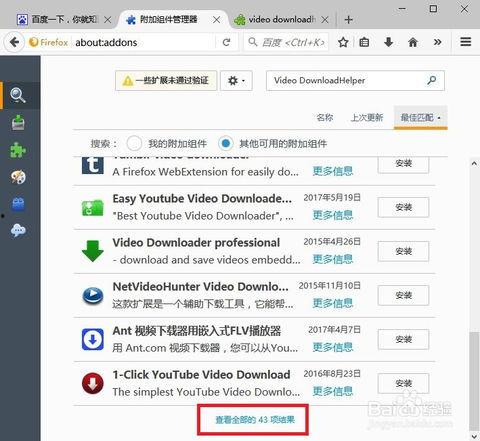Reload the page with the refresh icon

(x=226, y=42)
